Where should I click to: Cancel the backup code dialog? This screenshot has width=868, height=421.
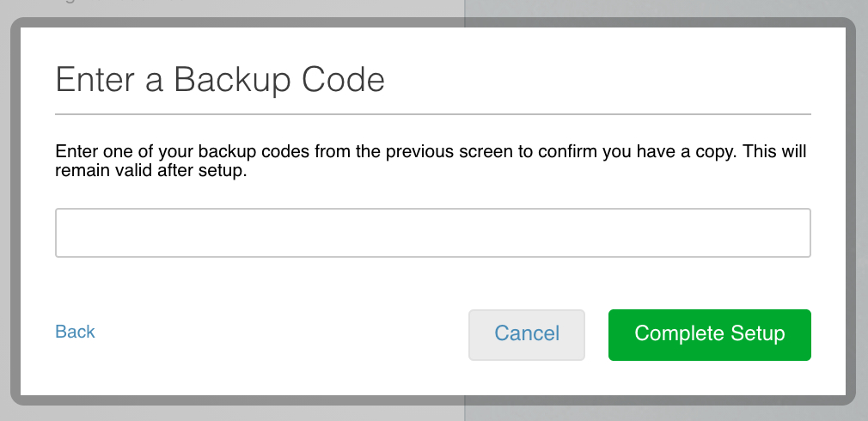(x=527, y=334)
